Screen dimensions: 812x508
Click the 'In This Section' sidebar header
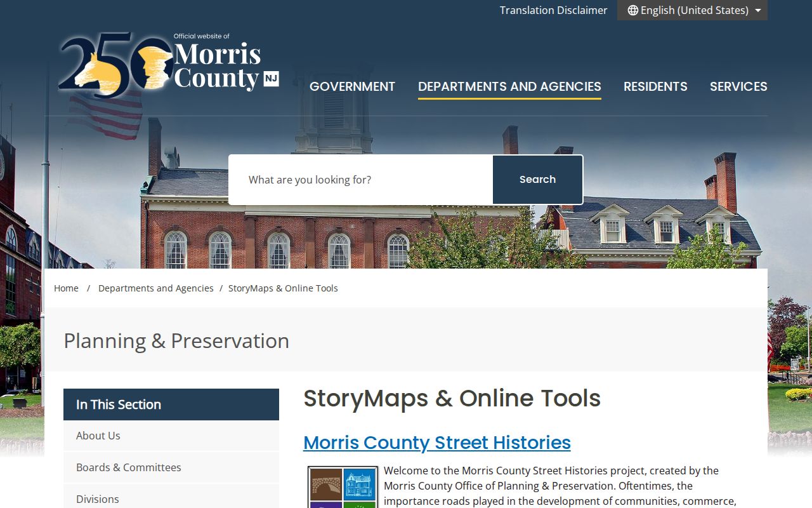(171, 404)
